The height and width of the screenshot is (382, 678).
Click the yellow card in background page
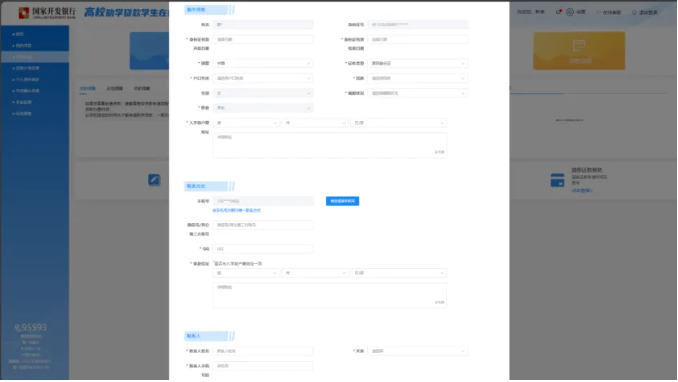point(579,51)
